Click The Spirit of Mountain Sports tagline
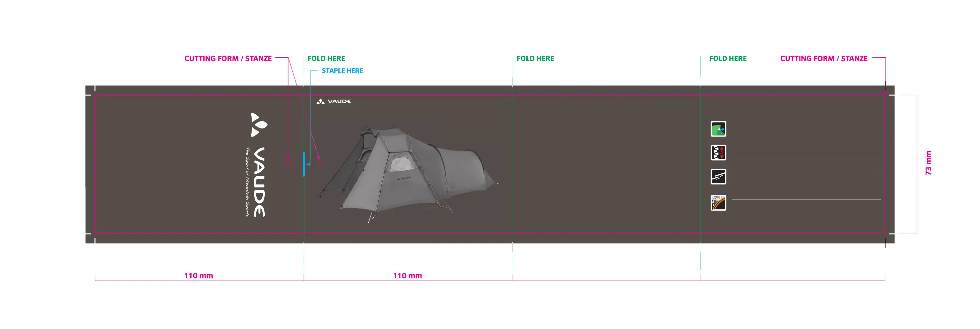The image size is (980, 329). [247, 182]
